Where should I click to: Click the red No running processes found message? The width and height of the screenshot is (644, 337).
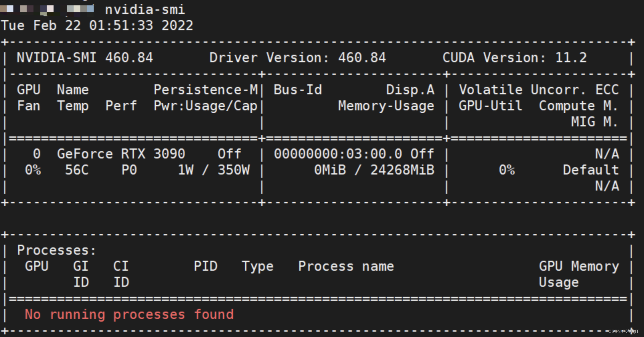coord(129,315)
